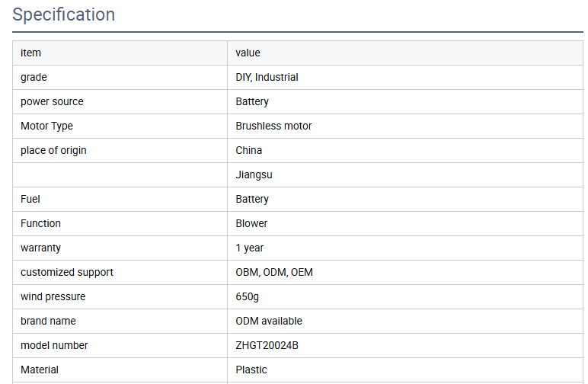Click the 'Jiangsu' value cell
Viewport: 588px width, 384px height.
tap(254, 174)
